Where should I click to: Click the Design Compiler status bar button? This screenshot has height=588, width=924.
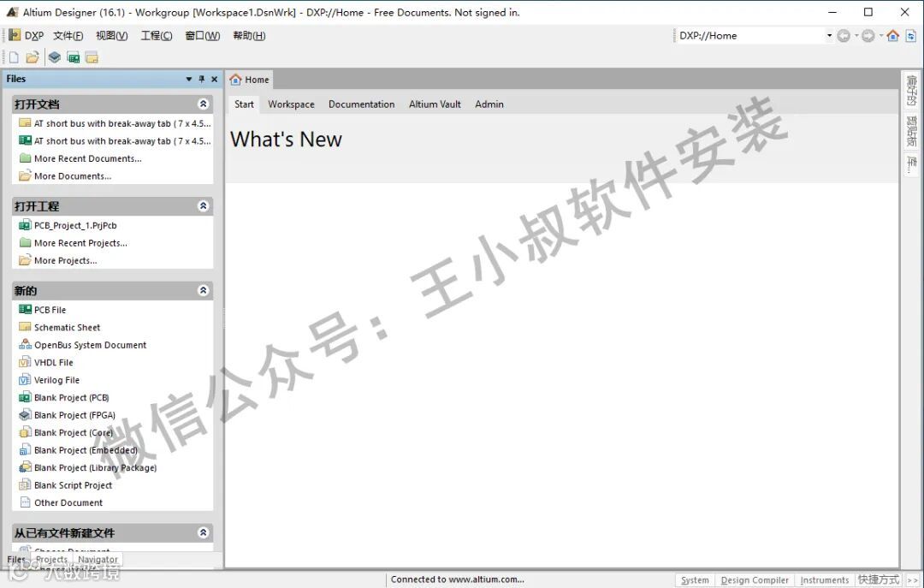click(x=755, y=580)
